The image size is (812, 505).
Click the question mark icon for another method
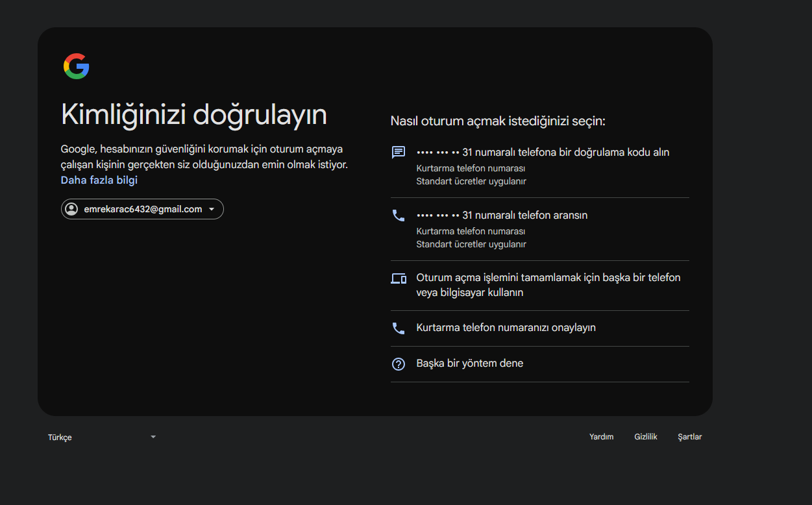click(x=399, y=364)
